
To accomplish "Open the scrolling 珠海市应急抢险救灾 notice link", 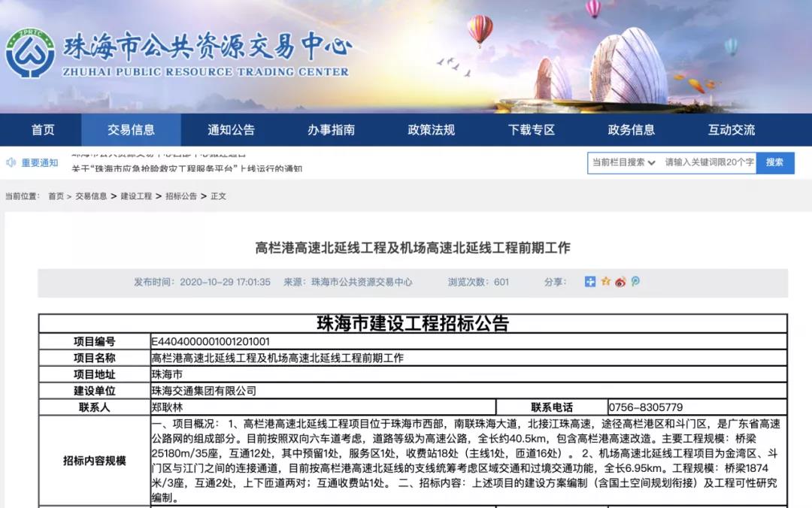I will pyautogui.click(x=186, y=169).
